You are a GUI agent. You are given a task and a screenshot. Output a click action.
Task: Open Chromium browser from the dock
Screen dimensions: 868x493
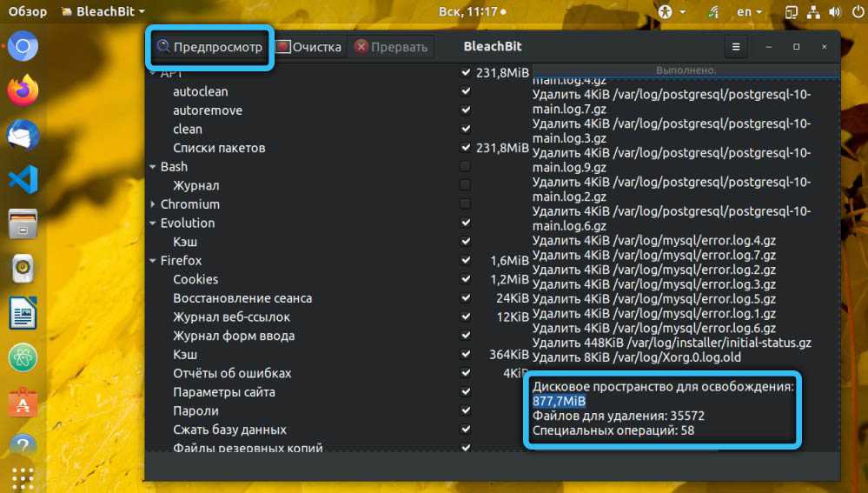coord(23,47)
